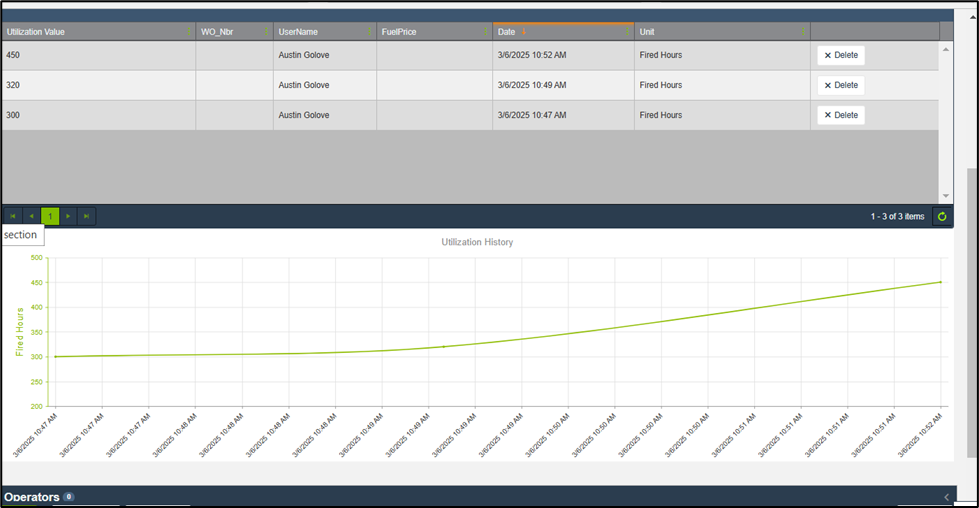Go to the first grid page
The image size is (979, 508).
[x=13, y=216]
